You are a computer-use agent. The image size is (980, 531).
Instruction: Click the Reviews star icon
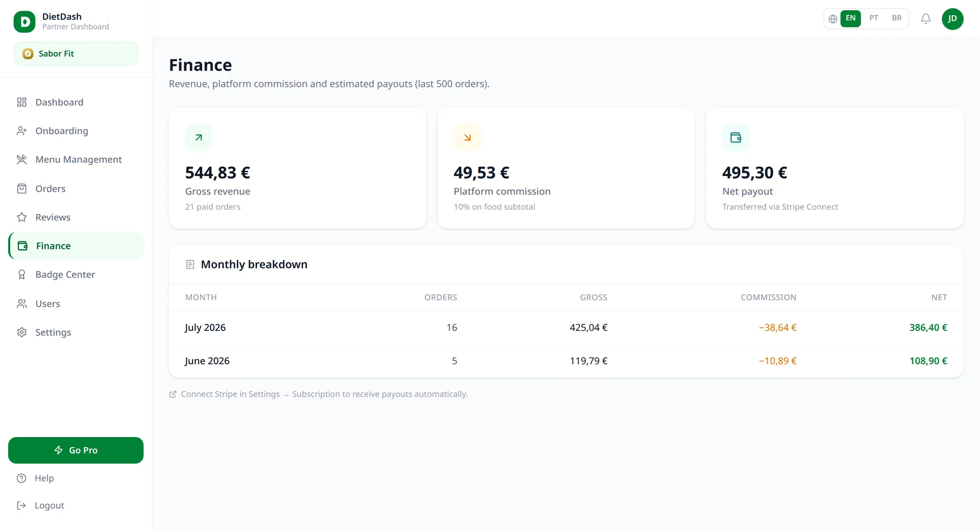pyautogui.click(x=21, y=217)
